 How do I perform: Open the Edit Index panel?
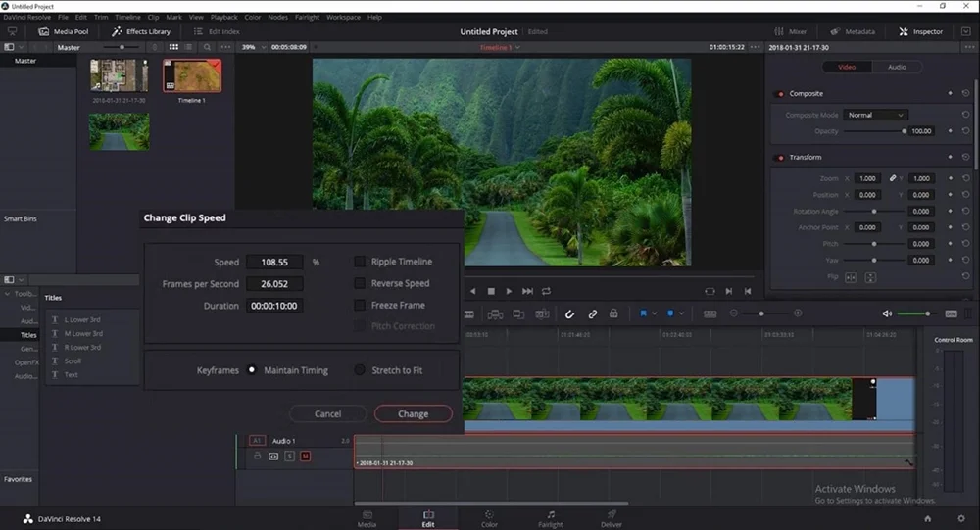(217, 31)
